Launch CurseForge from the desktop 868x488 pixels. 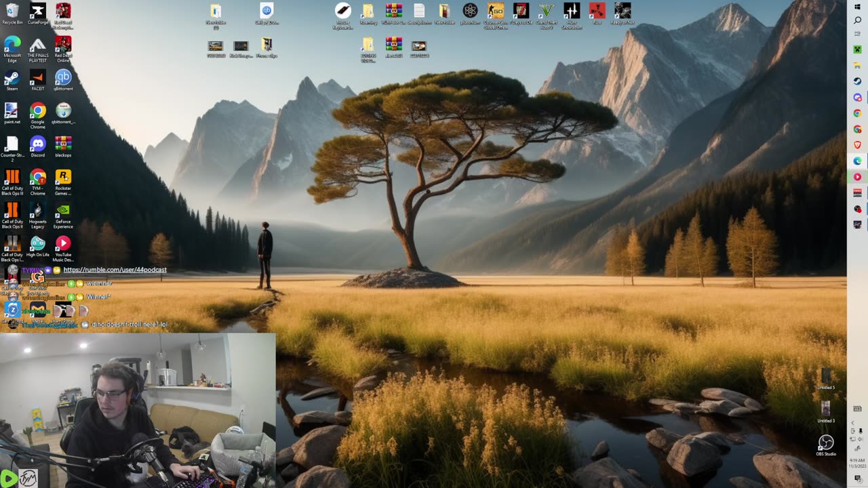click(x=38, y=14)
